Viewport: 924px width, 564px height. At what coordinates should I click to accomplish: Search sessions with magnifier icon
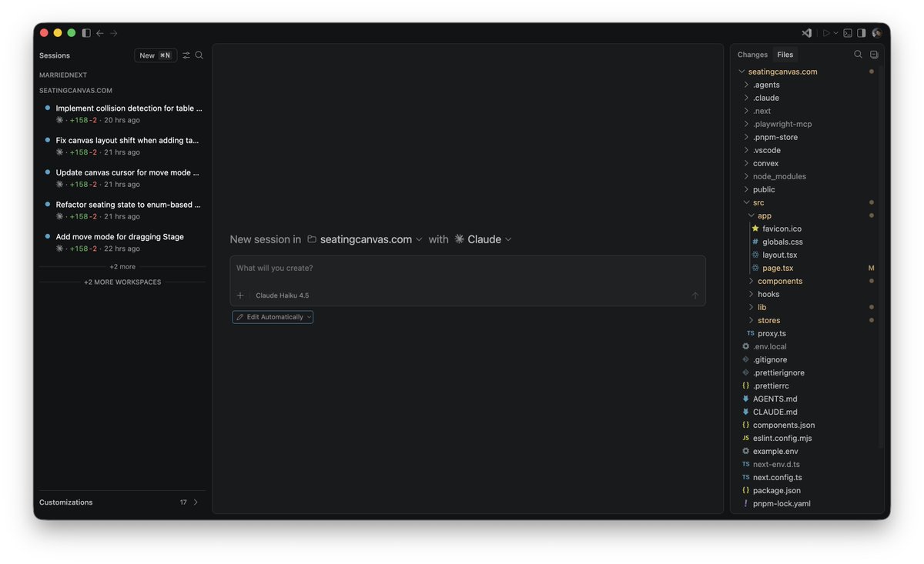click(x=199, y=55)
